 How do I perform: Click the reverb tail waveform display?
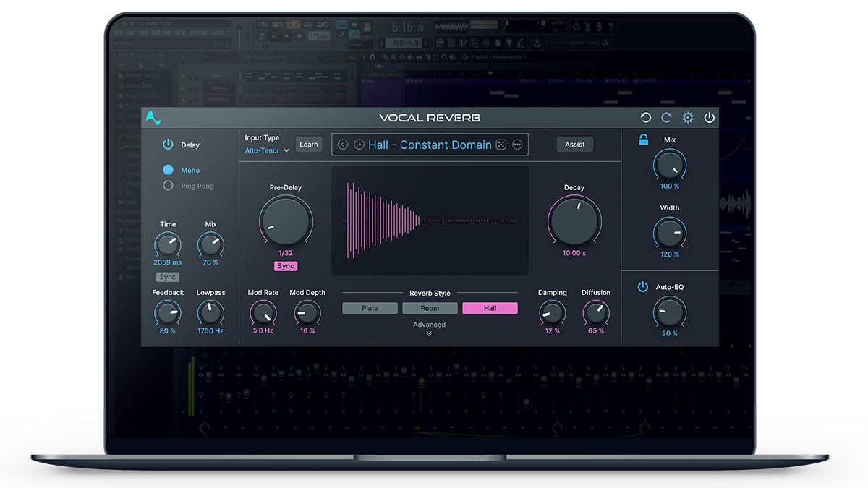click(430, 221)
